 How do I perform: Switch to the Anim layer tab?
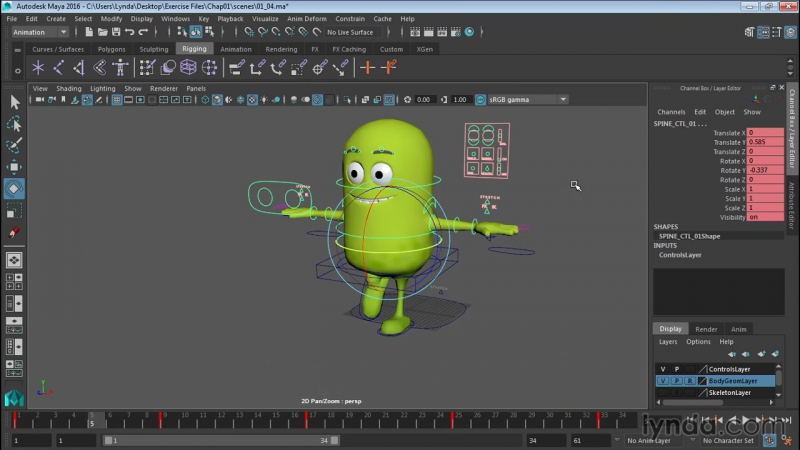738,329
